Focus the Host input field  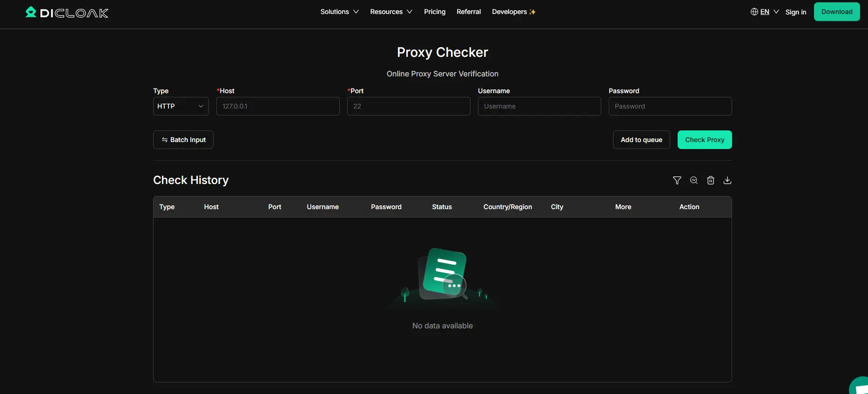coord(278,106)
